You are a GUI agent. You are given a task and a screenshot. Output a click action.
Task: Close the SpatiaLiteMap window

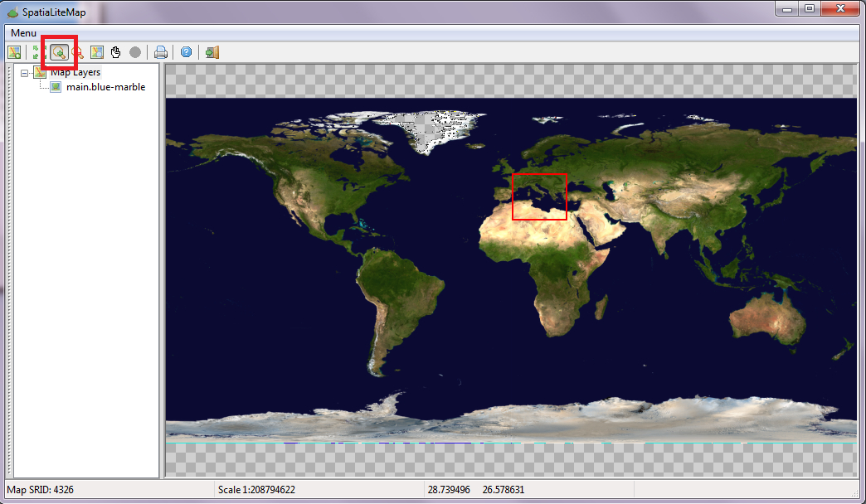coord(841,8)
